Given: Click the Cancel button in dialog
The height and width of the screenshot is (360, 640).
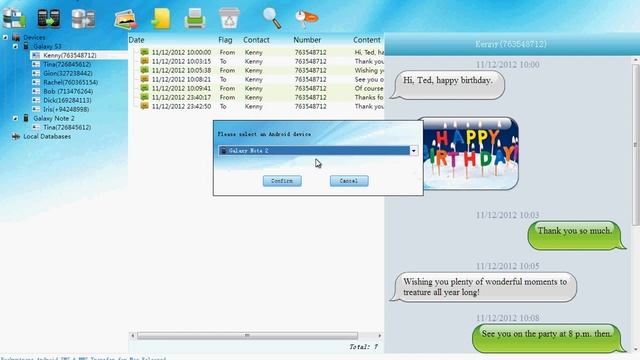Looking at the screenshot, I should click(349, 181).
